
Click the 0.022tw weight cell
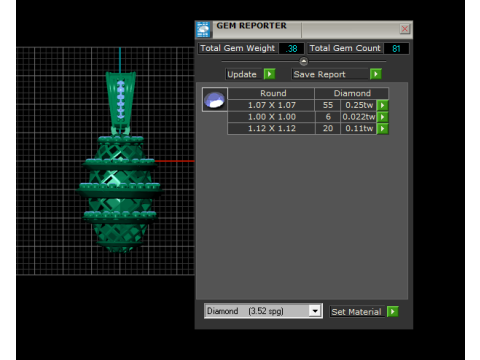[x=359, y=117]
